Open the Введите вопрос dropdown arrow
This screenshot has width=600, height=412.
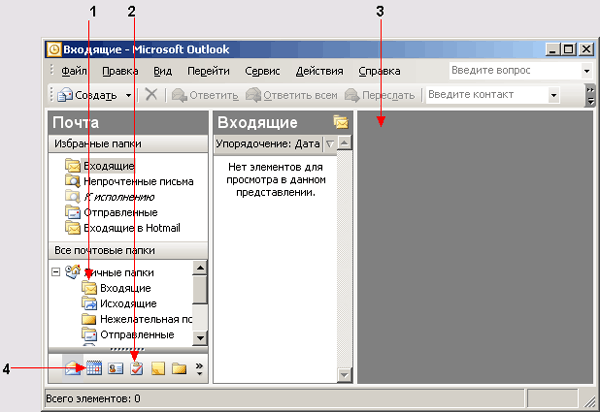(587, 71)
